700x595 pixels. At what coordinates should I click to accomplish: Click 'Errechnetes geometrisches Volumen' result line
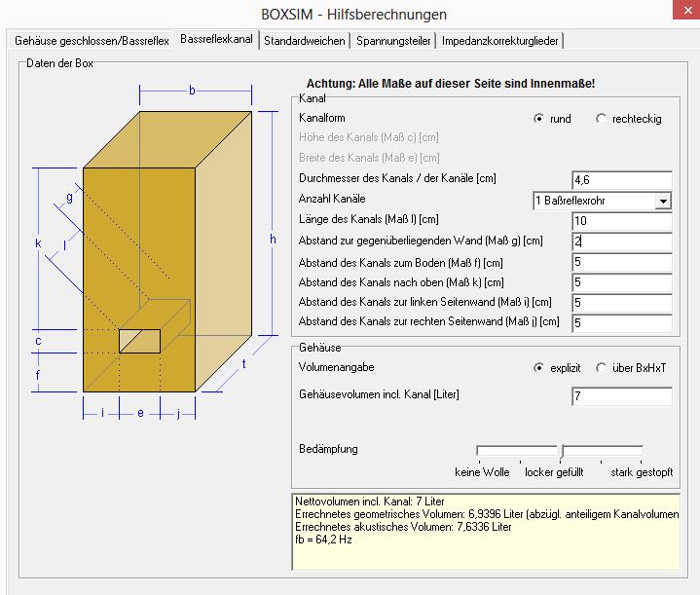[487, 514]
